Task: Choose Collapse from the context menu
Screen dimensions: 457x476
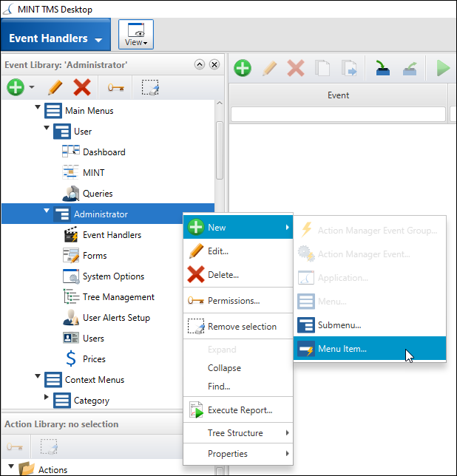Action: tap(238, 368)
